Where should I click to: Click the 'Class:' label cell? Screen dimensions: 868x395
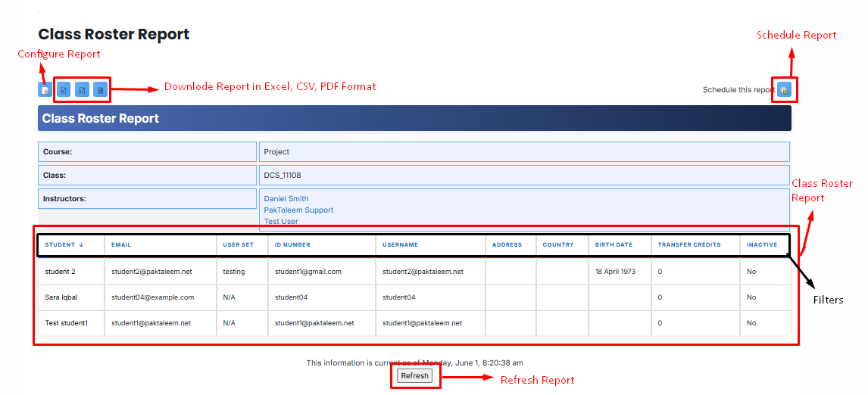point(147,176)
